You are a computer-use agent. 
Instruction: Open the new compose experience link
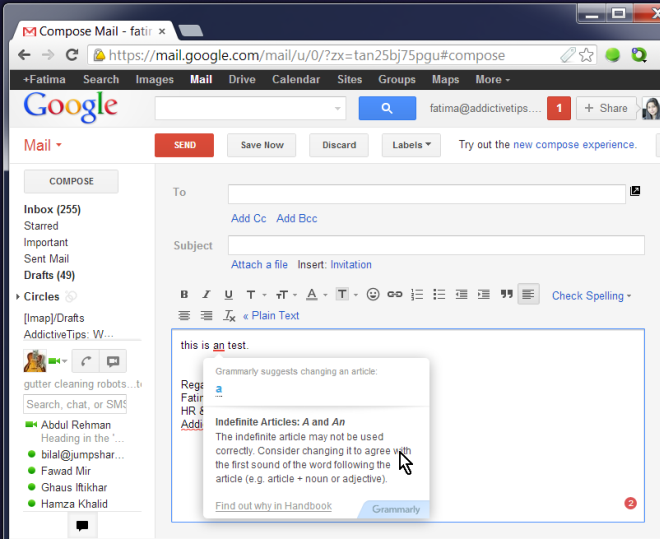pyautogui.click(x=575, y=145)
